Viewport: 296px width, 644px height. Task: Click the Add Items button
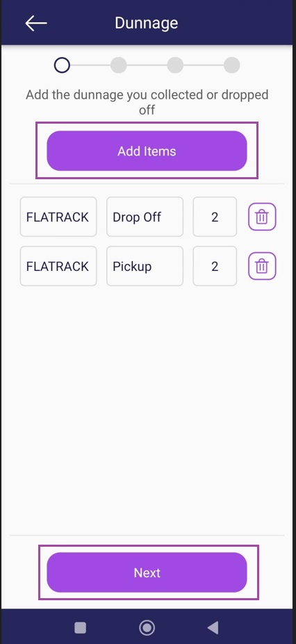147,151
